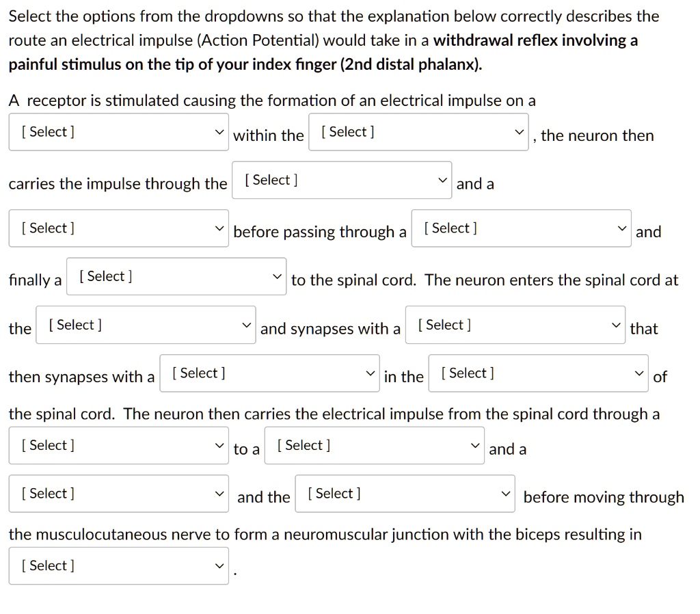The width and height of the screenshot is (700, 614).
Task: Open the dropdown following 'within the'
Action: click(417, 131)
